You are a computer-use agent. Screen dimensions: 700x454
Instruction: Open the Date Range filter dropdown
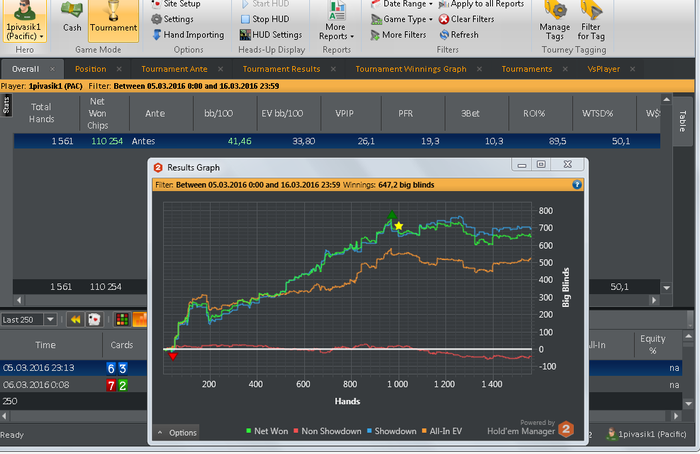402,4
